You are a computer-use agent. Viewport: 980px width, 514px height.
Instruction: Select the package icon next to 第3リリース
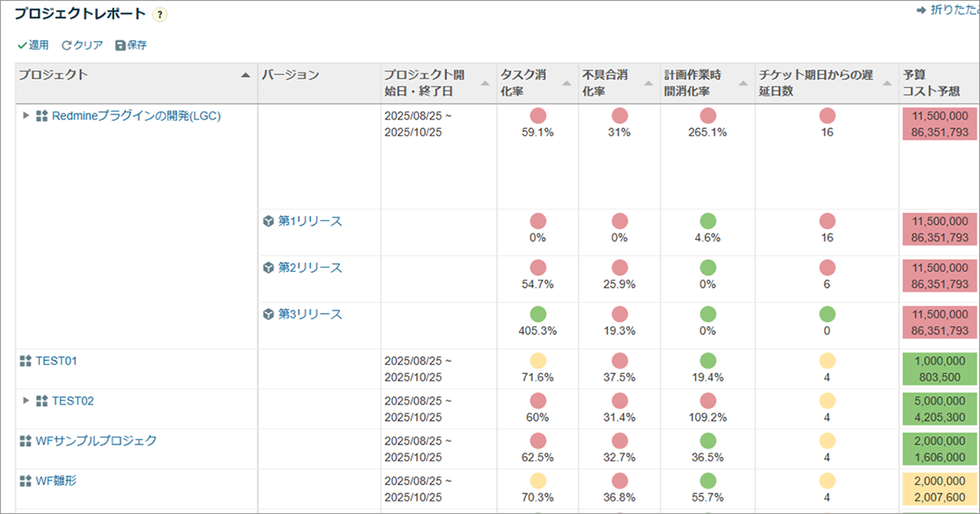(270, 313)
